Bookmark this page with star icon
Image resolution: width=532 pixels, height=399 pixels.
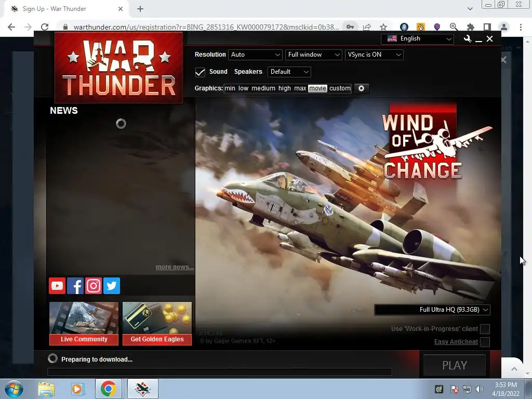(x=383, y=27)
